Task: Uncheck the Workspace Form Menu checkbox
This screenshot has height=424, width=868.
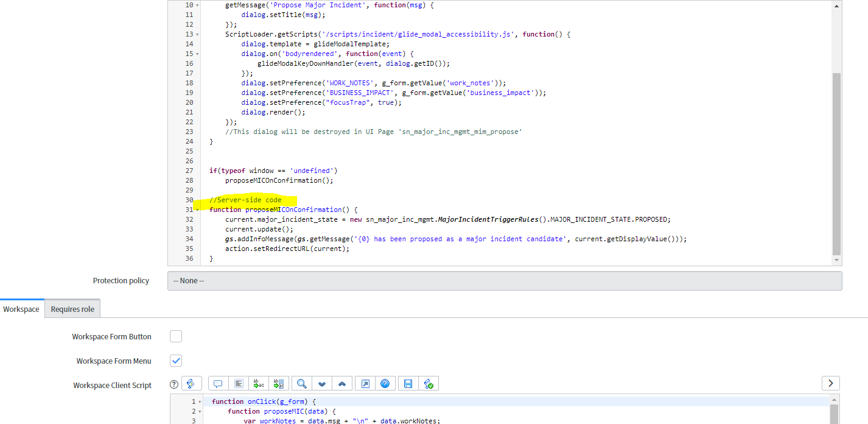Action: (176, 361)
